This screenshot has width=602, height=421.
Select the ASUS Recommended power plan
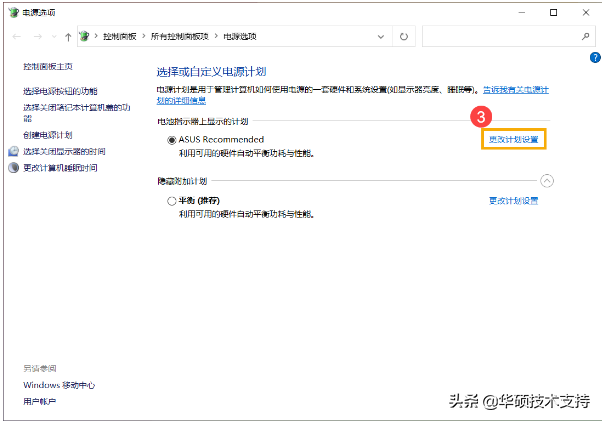coord(172,140)
